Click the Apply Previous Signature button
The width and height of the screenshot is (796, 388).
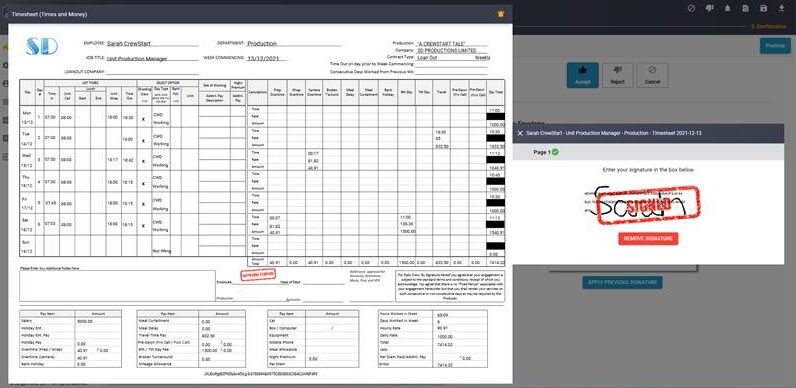point(622,282)
